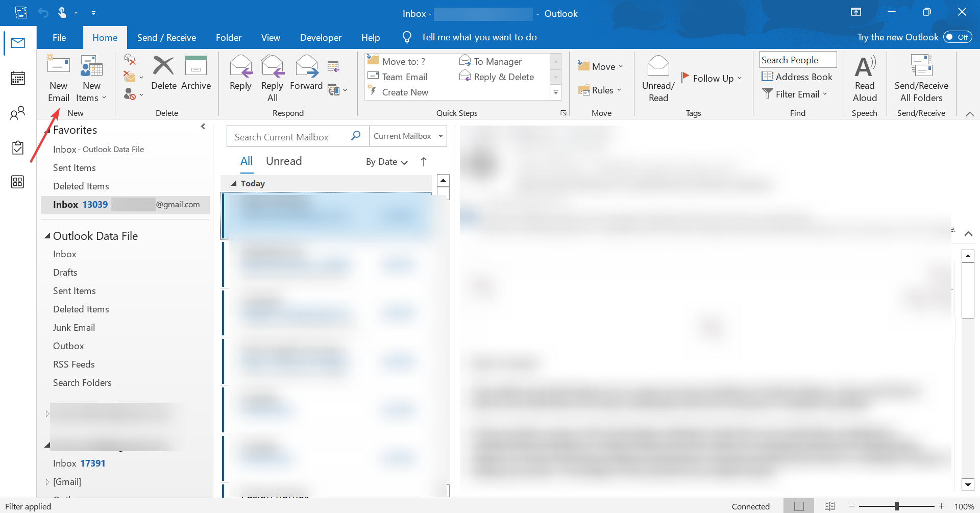The width and height of the screenshot is (980, 513).
Task: Collapse the Today message group
Action: (233, 183)
